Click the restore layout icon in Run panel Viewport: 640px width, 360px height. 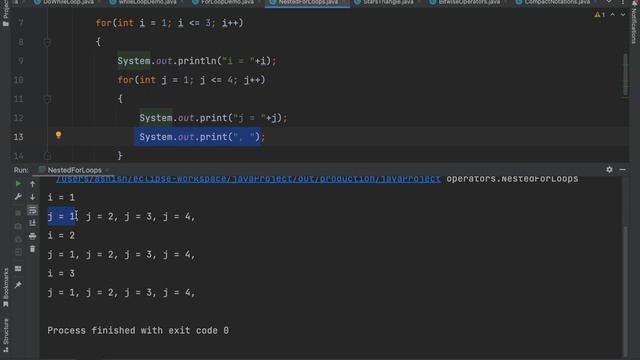click(18, 269)
